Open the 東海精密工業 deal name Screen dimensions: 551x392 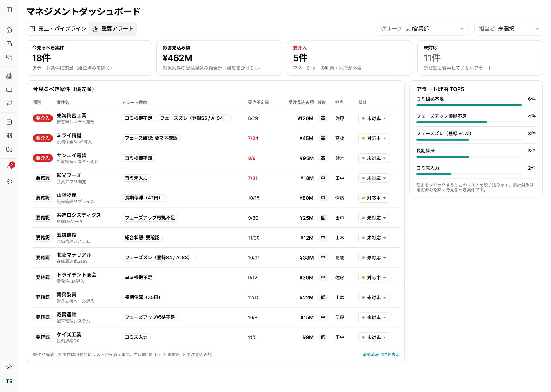71,116
